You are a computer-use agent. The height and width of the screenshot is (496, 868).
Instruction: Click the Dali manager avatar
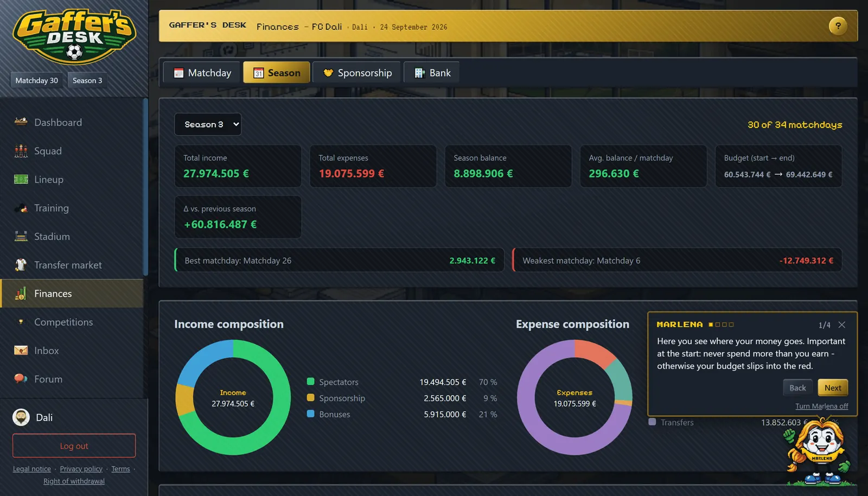click(21, 417)
